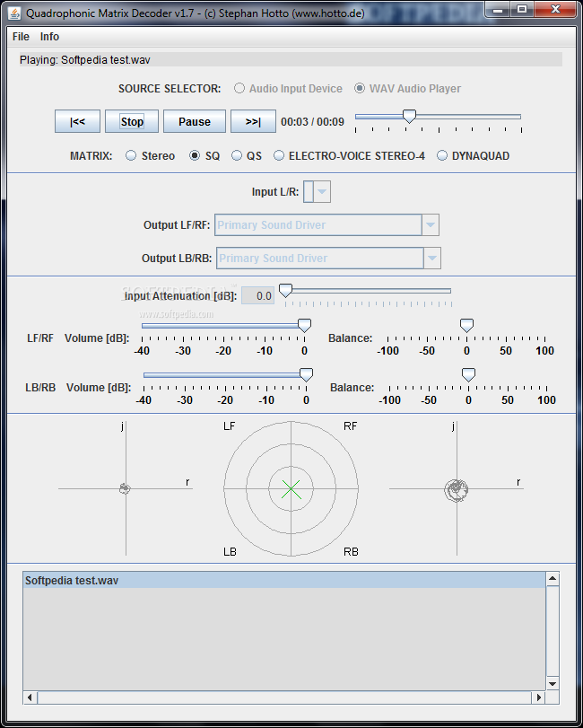The image size is (583, 728).
Task: Click the LB/RB Balance slider thumb
Action: point(468,374)
